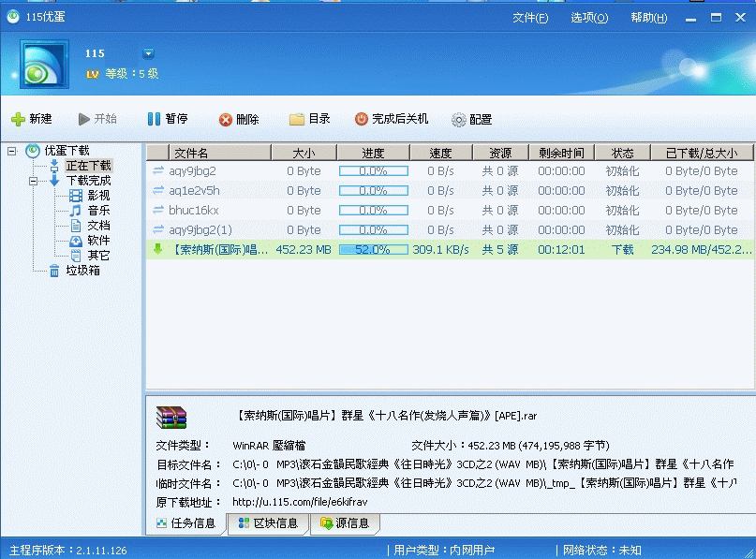Click the 下载完成 blue arrow icon
This screenshot has width=756, height=559.
pyautogui.click(x=54, y=181)
